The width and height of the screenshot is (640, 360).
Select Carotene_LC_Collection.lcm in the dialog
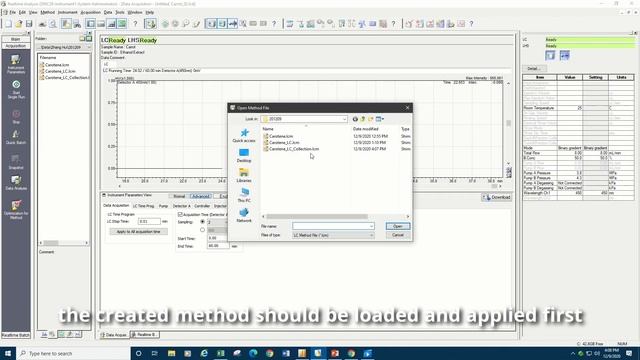(294, 149)
